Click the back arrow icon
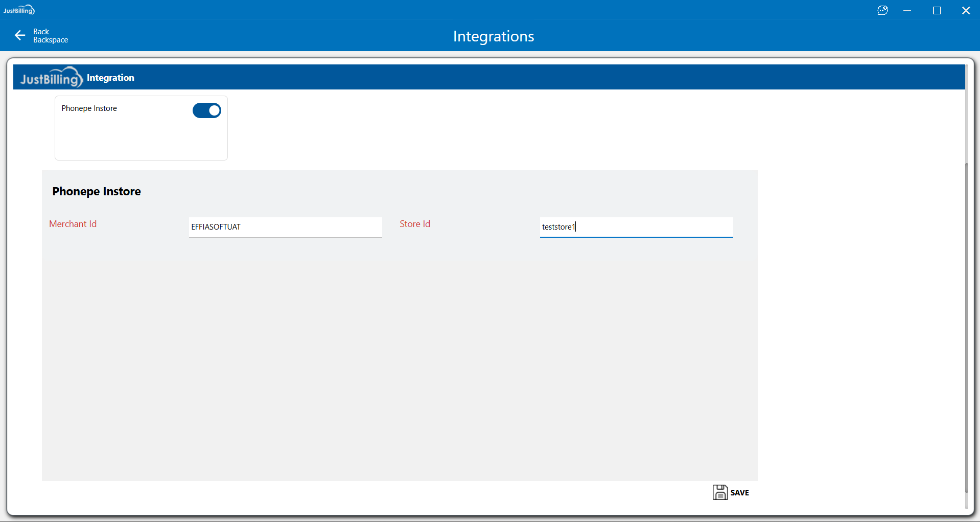980x522 pixels. [x=20, y=35]
